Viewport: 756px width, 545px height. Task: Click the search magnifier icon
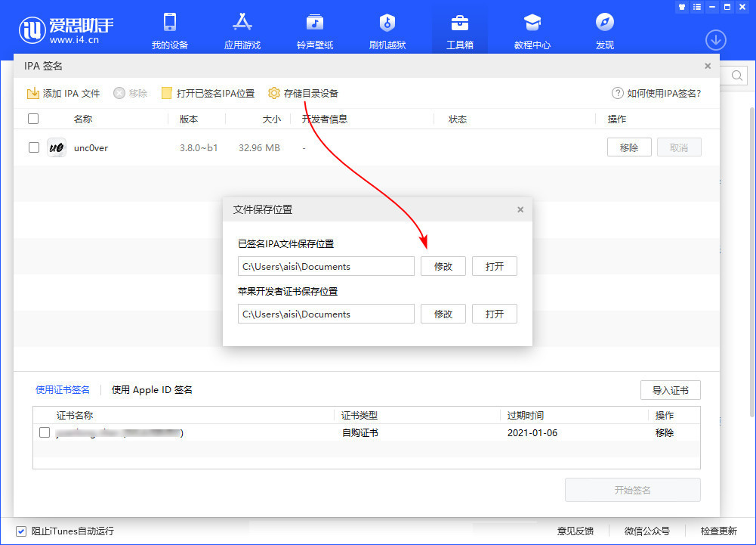[x=736, y=76]
